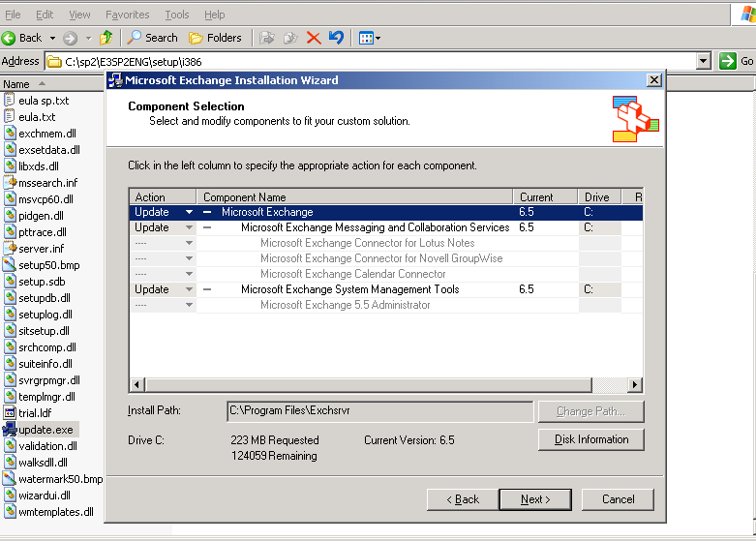Open Action dropdown for Connector for Lotus Notes

pos(189,243)
